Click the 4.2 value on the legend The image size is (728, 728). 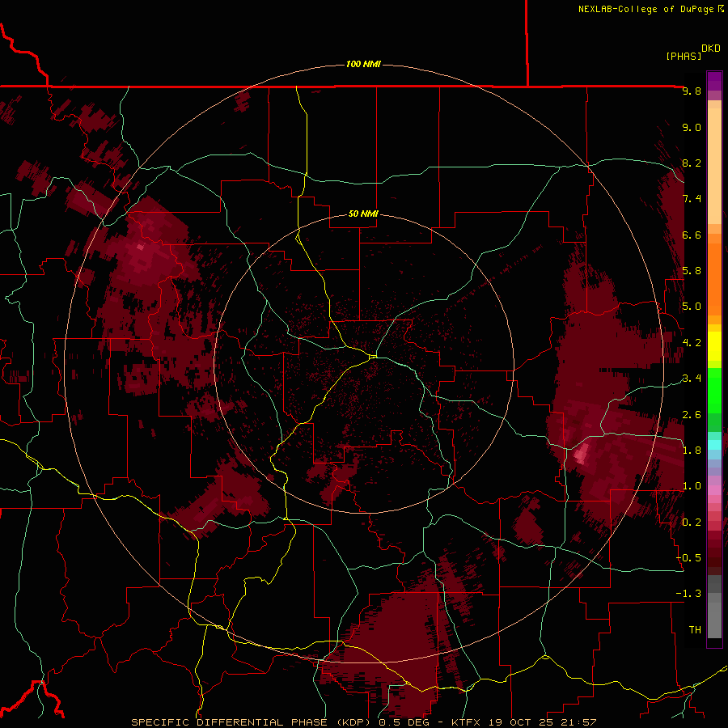(692, 343)
